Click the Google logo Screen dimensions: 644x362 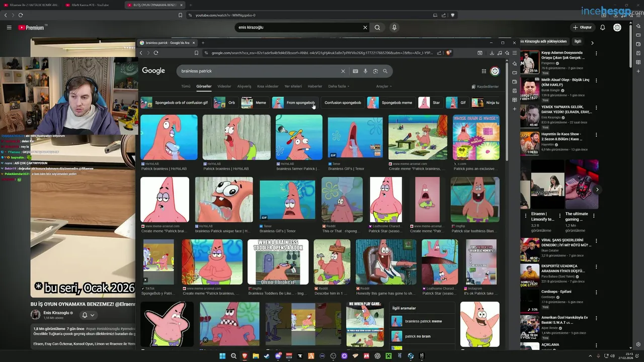[x=153, y=71]
